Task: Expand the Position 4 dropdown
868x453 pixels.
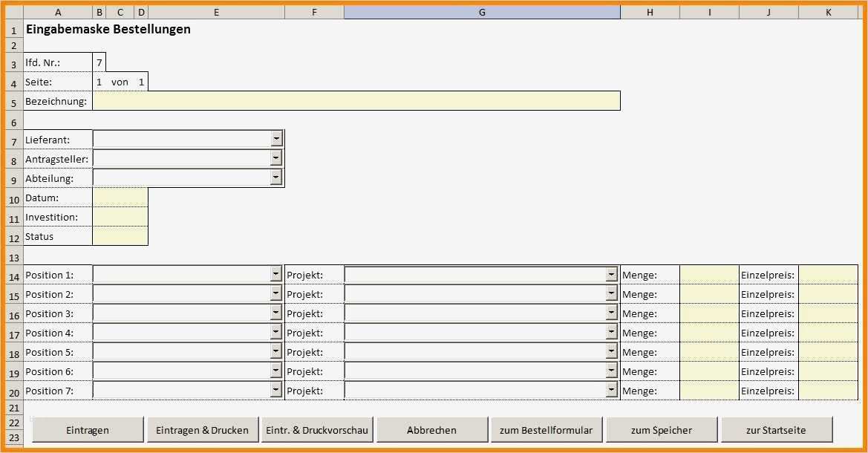Action: [274, 332]
